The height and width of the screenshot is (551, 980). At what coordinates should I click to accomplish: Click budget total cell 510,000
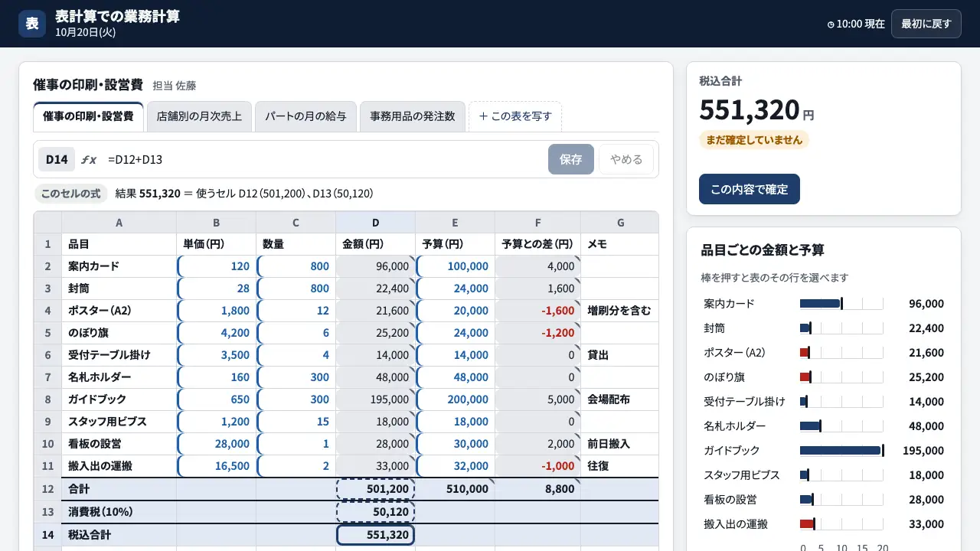click(456, 489)
